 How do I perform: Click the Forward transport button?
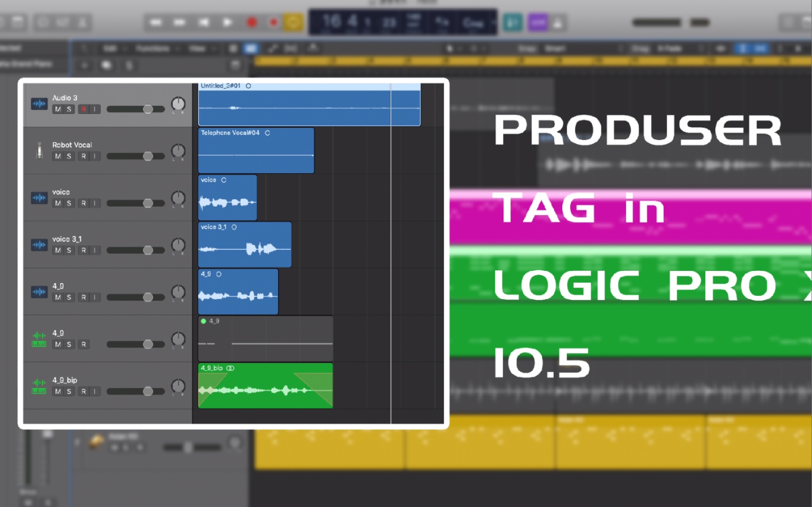[179, 22]
